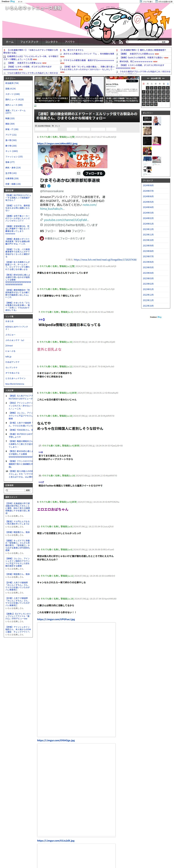Viewport: 174px width, 868px height.
Task: Open 恋愛・結婚 (136) category
Action: click(x=13, y=184)
